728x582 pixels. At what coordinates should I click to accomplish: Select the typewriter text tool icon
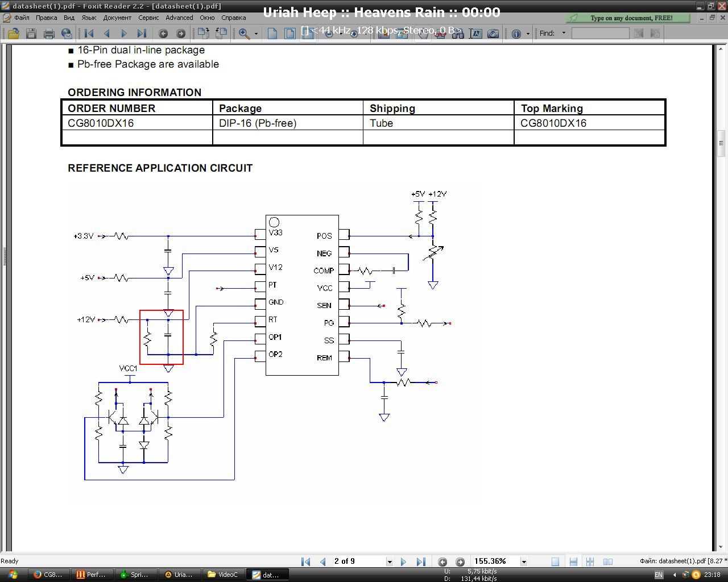pos(475,34)
